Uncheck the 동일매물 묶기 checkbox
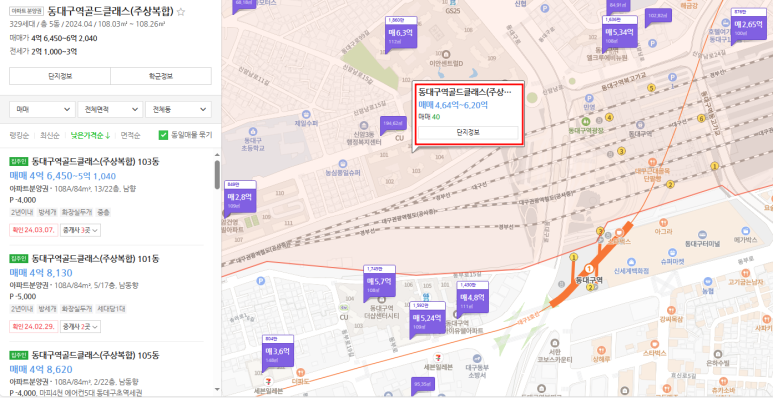This screenshot has width=773, height=398. tap(163, 135)
